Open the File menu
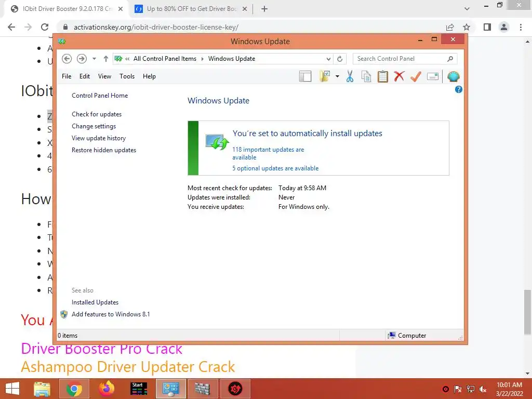This screenshot has height=399, width=532. click(x=66, y=76)
